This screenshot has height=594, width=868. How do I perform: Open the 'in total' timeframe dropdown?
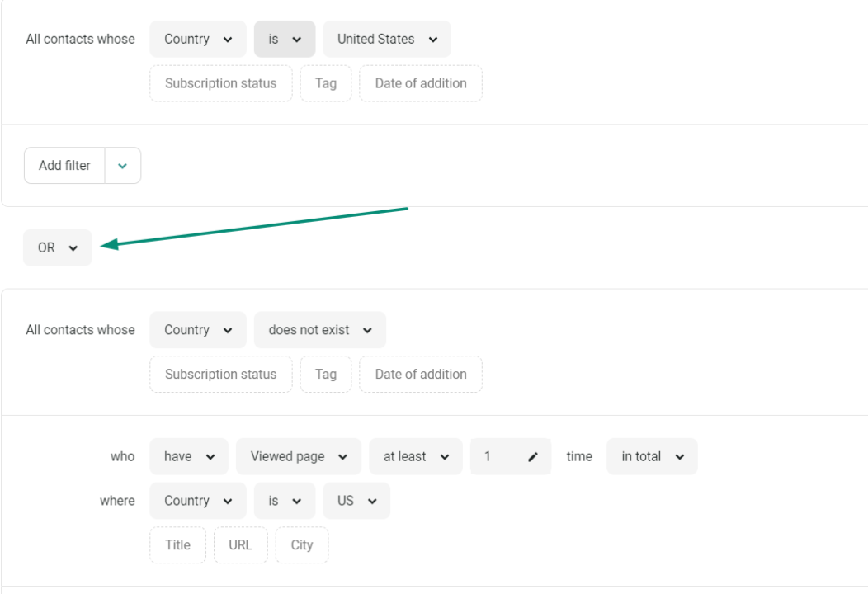(x=652, y=455)
